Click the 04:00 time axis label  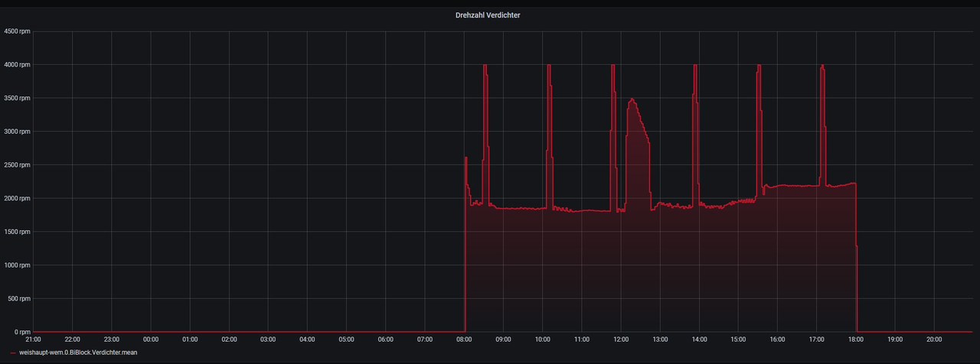click(x=307, y=339)
